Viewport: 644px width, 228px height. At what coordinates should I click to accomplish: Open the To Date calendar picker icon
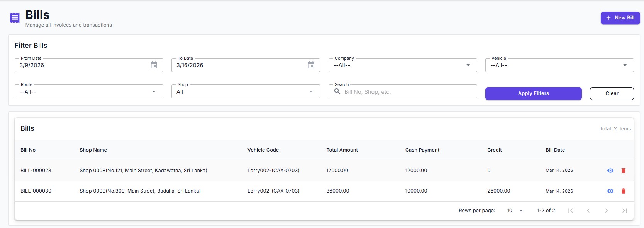pyautogui.click(x=311, y=65)
